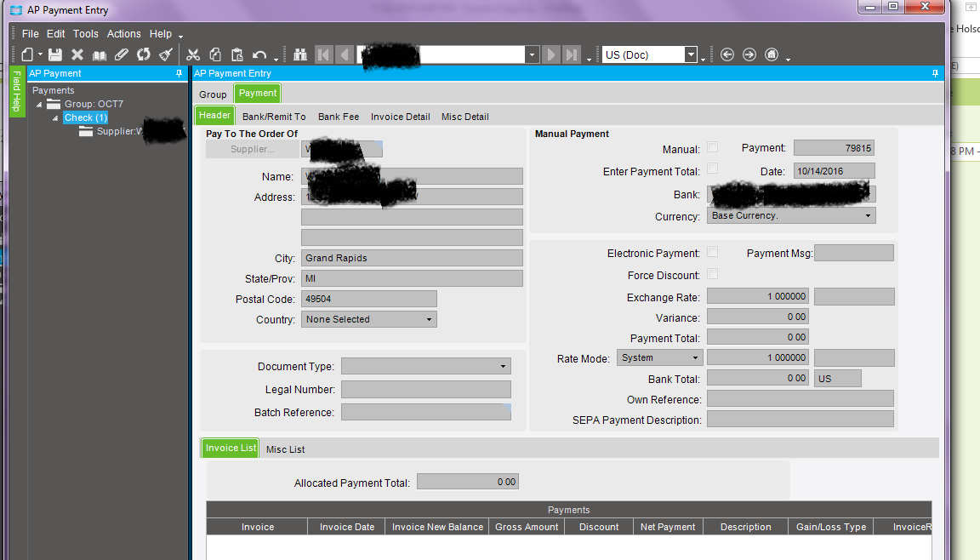Image resolution: width=980 pixels, height=560 pixels.
Task: Click the Postal Code field 49504
Action: coord(368,299)
